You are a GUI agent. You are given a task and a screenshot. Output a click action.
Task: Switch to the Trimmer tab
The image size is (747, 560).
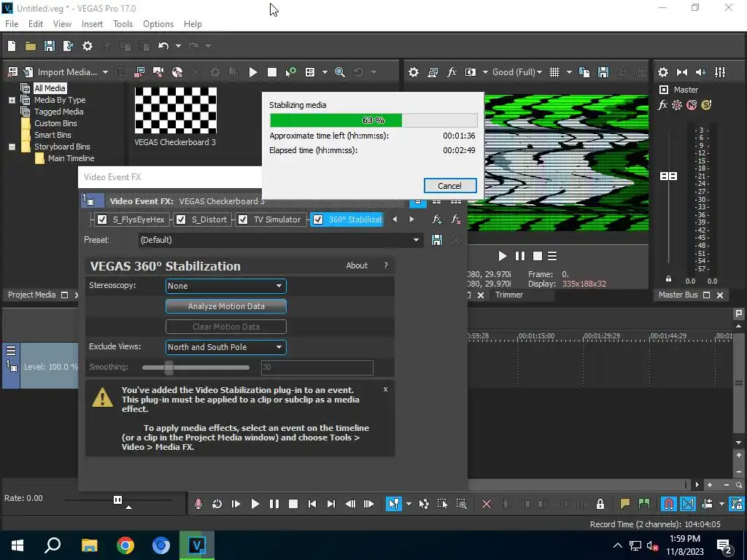click(508, 295)
